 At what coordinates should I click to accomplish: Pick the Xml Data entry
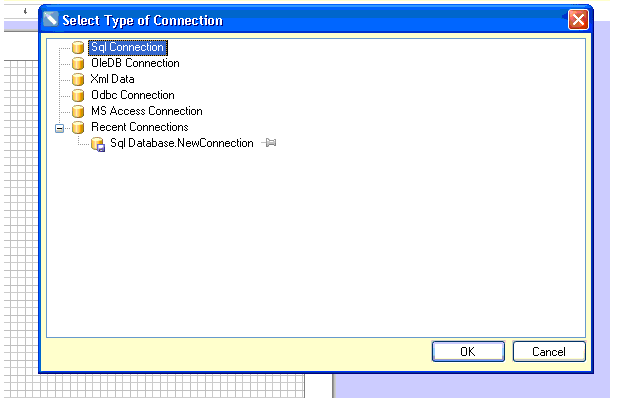112,79
